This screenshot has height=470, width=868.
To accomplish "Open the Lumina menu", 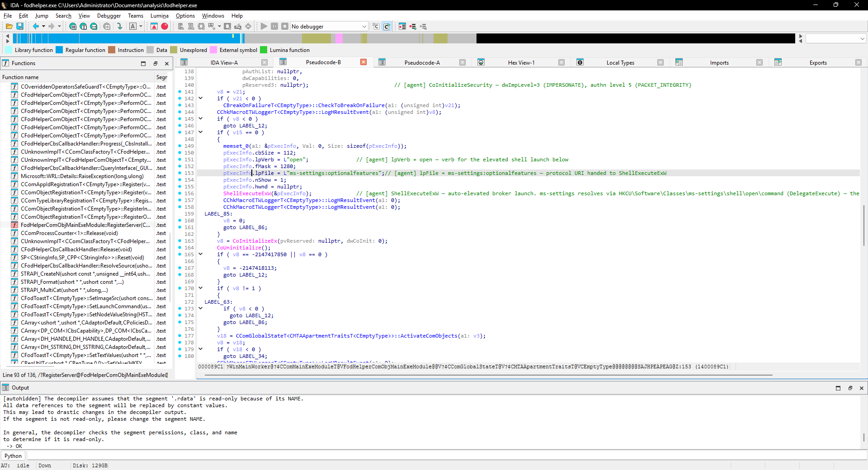I will [x=159, y=16].
